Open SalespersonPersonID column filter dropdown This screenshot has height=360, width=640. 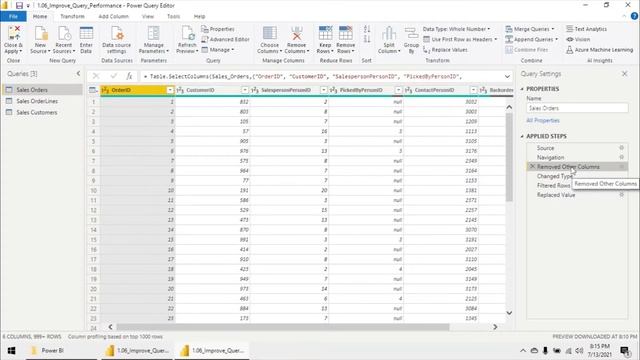(323, 90)
